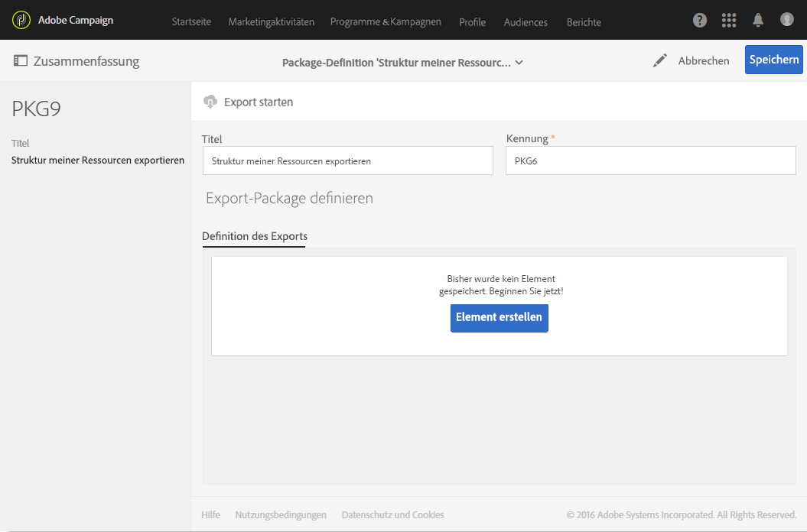Expand the Package-Definition title dropdown chevron
This screenshot has height=532, width=807.
coord(519,63)
